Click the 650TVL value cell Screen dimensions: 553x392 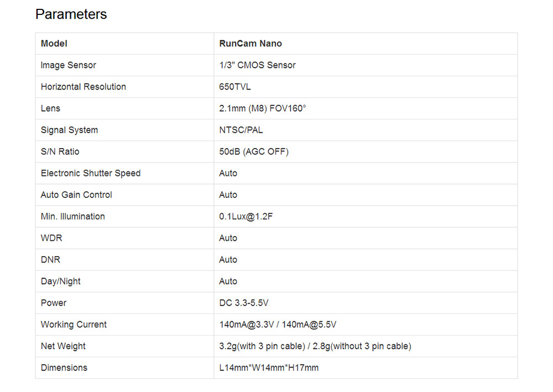[x=366, y=87]
